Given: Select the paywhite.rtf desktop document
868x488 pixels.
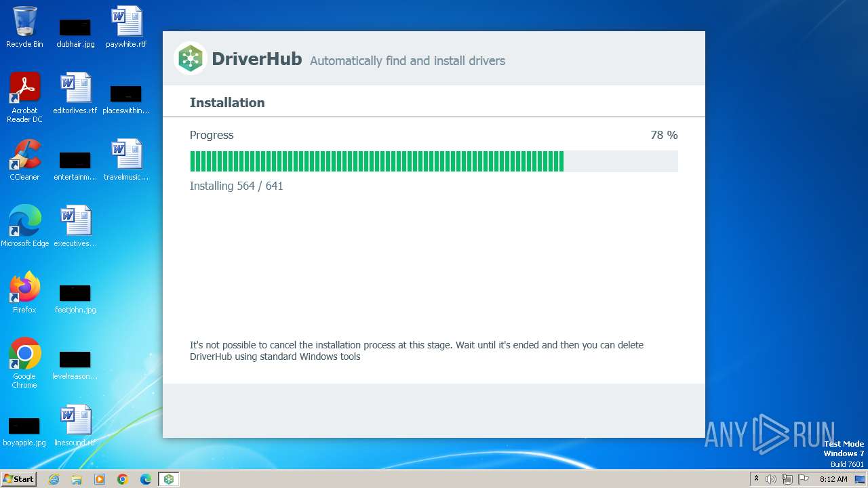Looking at the screenshot, I should [x=126, y=27].
